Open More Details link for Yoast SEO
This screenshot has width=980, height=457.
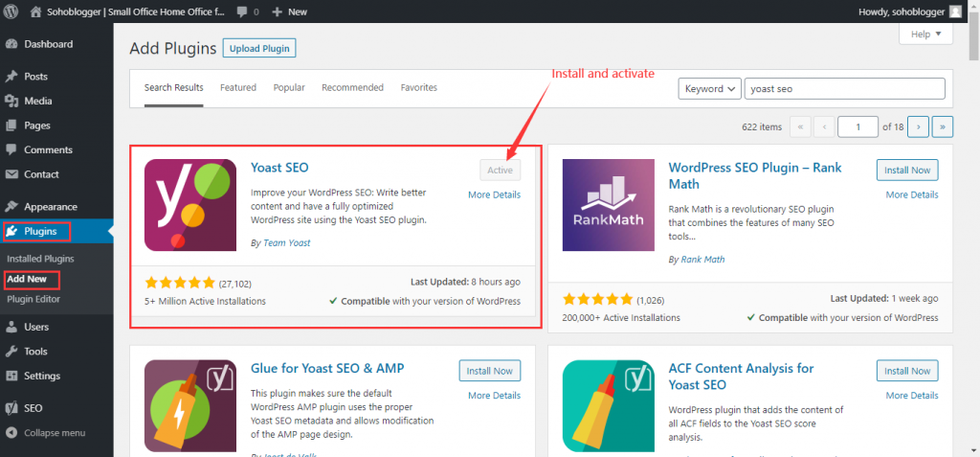pyautogui.click(x=494, y=194)
